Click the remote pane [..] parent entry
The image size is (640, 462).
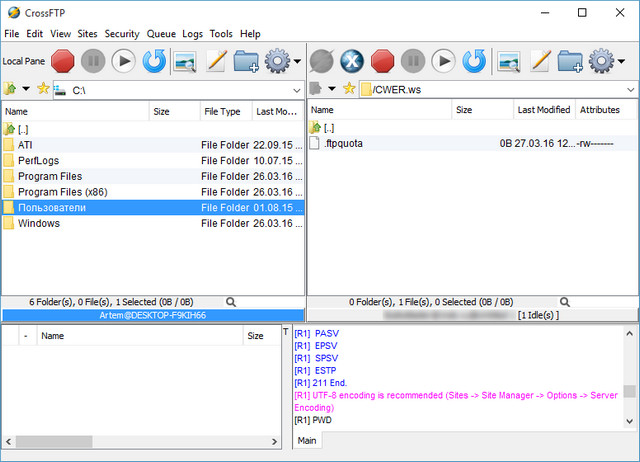472,128
